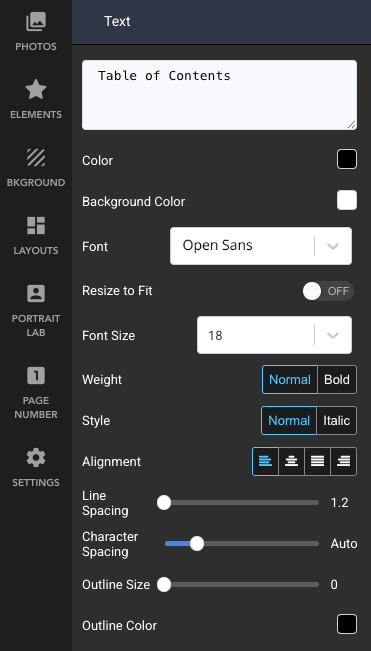Set Style to Italic
The width and height of the screenshot is (371, 651).
point(337,421)
